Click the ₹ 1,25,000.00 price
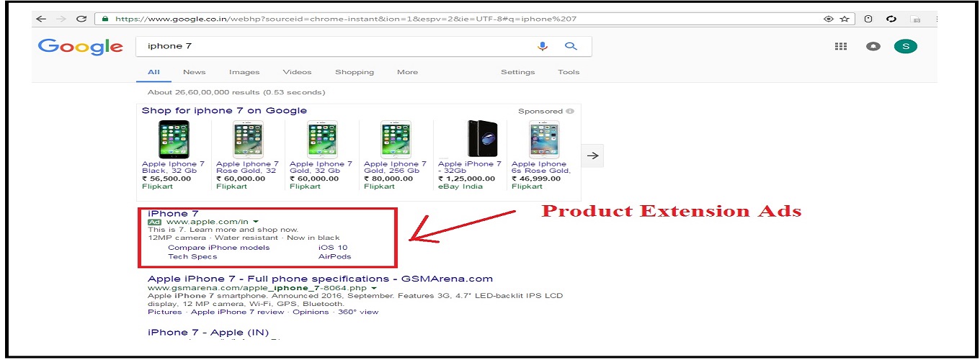This screenshot has width=980, height=360. coord(465,179)
